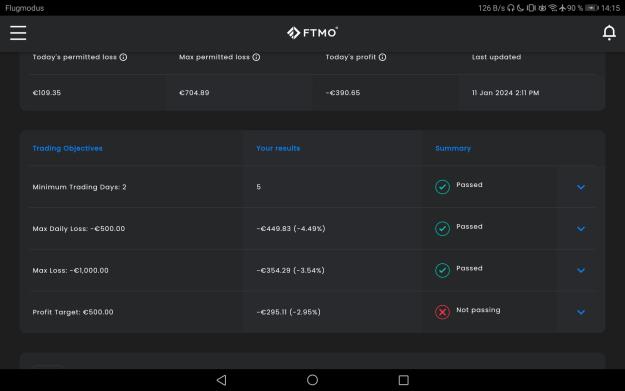Expand the Minimum Trading Days row
This screenshot has width=625, height=391.
pyautogui.click(x=581, y=187)
